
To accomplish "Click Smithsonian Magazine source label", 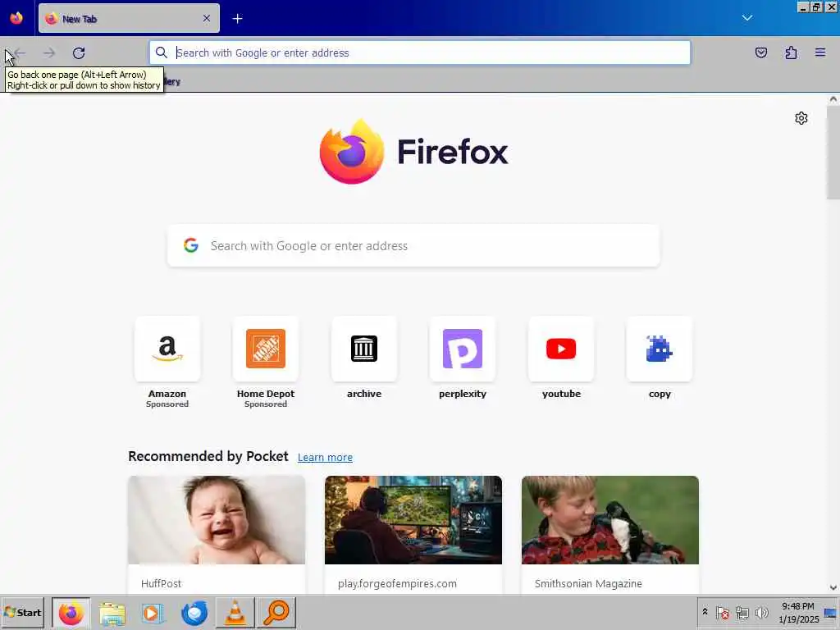I will point(588,583).
